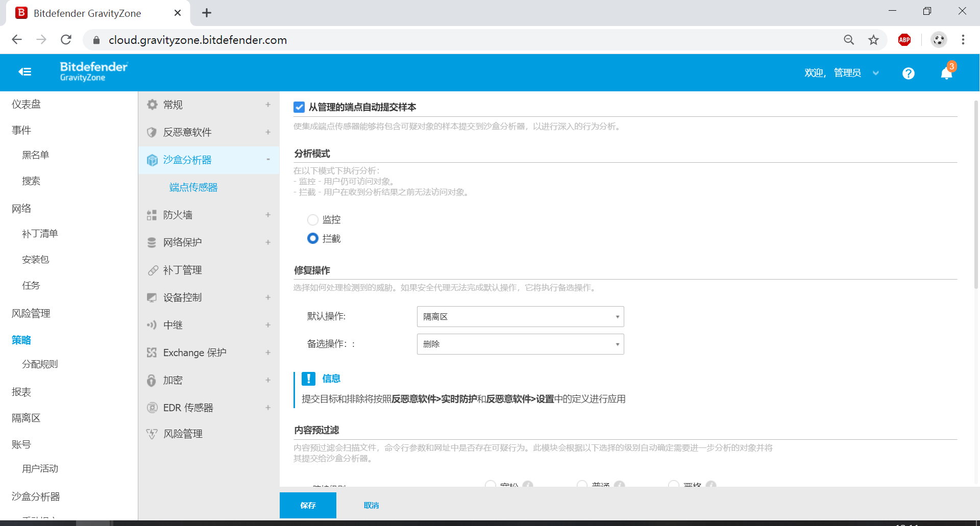The height and width of the screenshot is (526, 980).
Task: Collapse the left navigation menu icon
Action: point(25,72)
